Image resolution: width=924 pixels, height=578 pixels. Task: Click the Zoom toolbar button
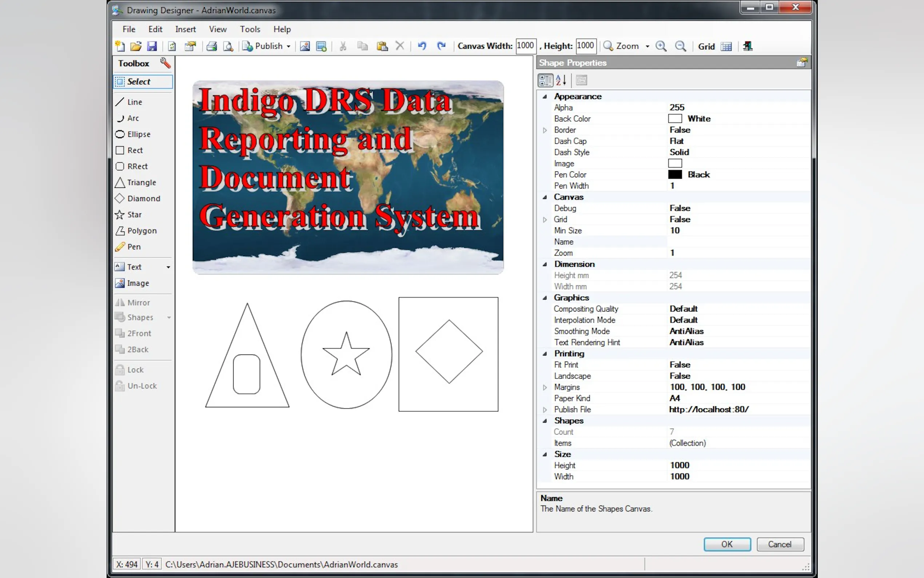click(621, 46)
